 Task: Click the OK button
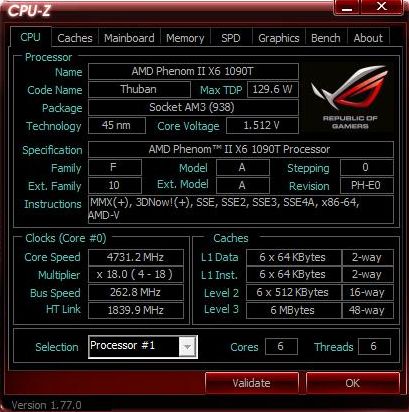click(x=353, y=383)
